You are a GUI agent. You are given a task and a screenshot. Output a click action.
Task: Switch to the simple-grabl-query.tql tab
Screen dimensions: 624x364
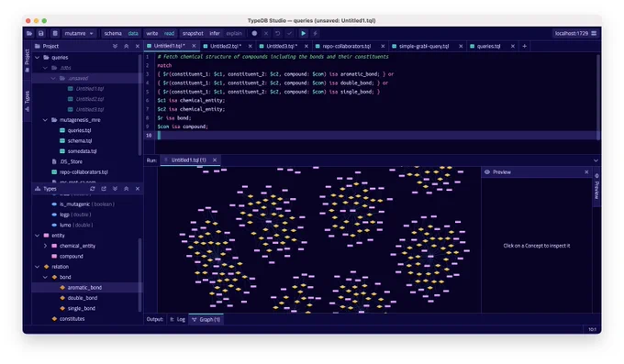coord(423,46)
